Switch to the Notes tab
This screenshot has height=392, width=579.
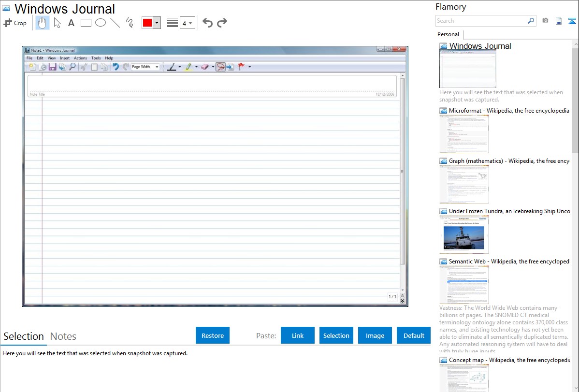[63, 336]
